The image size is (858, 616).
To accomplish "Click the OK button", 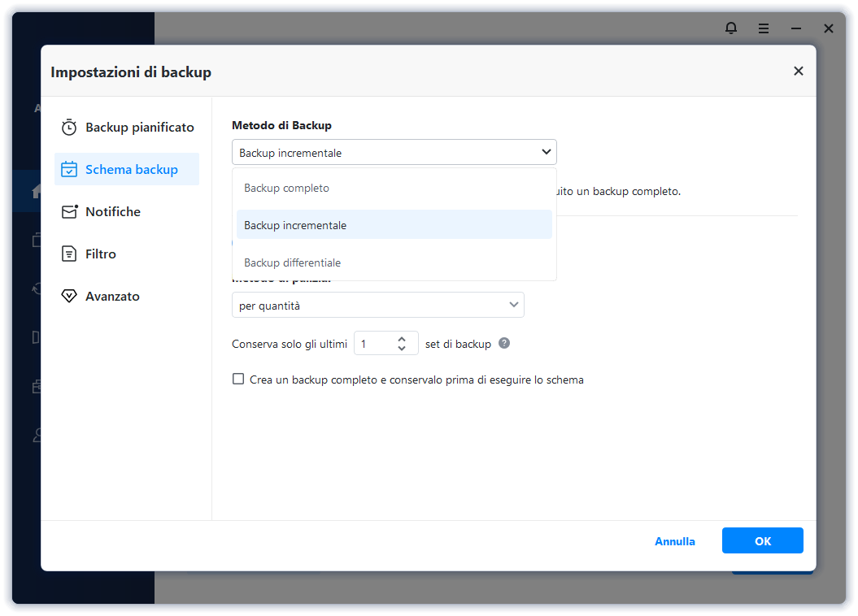I will pyautogui.click(x=762, y=541).
